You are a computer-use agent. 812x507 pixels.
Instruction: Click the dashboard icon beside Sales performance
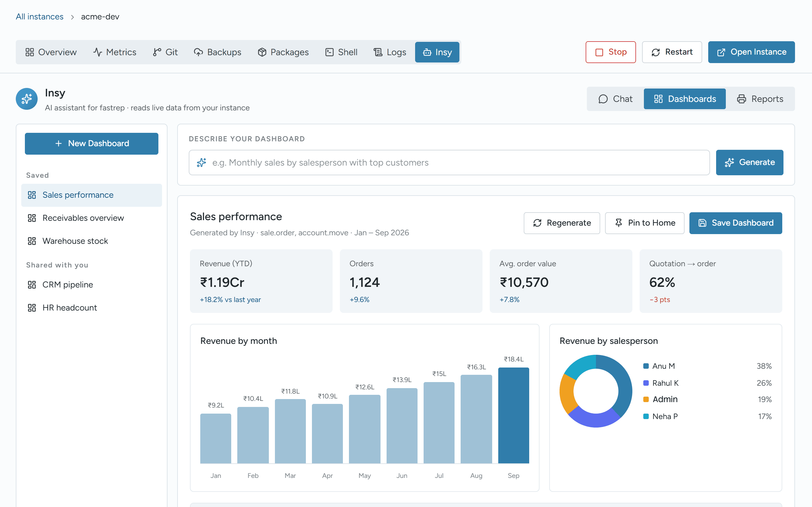click(x=32, y=195)
